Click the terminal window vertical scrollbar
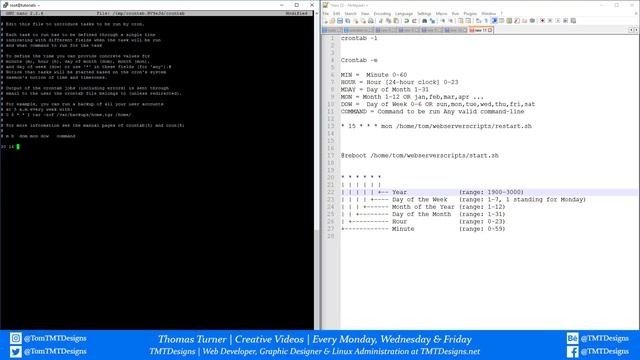 coord(317,171)
